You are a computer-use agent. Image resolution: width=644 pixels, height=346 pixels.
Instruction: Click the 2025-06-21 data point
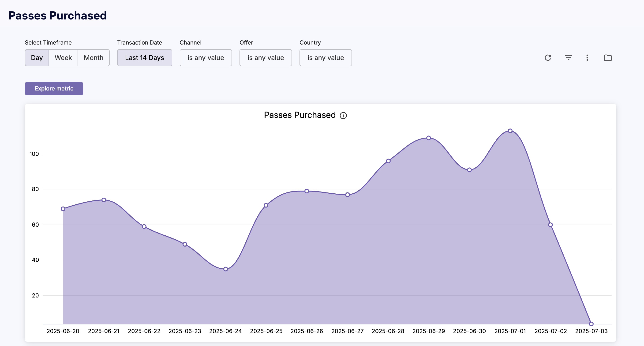104,200
